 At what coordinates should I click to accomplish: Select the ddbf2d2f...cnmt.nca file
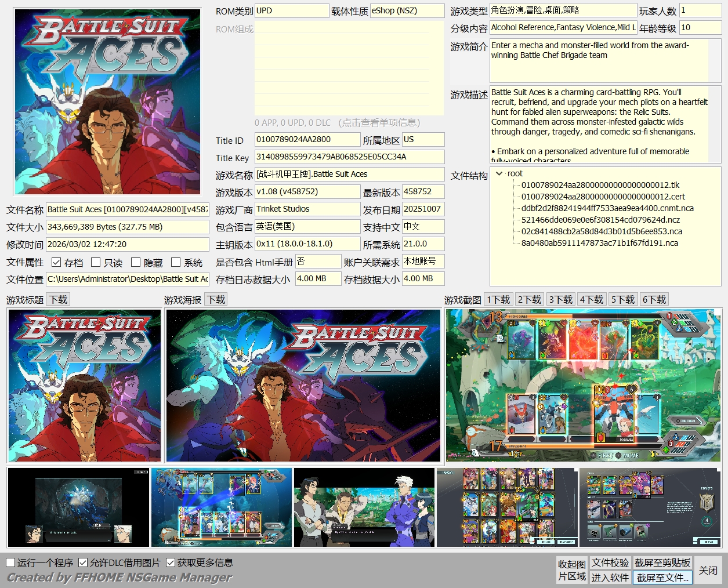point(607,208)
